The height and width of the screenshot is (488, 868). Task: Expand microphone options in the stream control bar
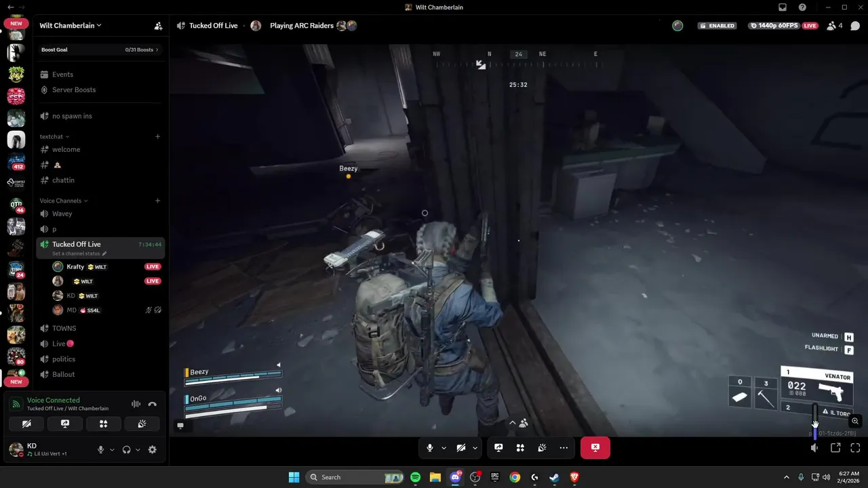(x=443, y=448)
